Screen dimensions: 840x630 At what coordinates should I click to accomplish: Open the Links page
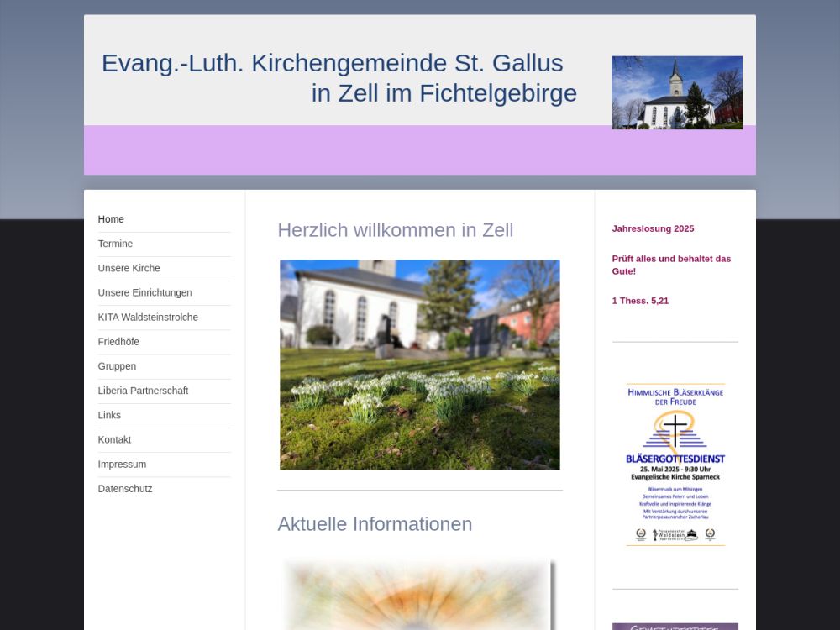tap(109, 415)
